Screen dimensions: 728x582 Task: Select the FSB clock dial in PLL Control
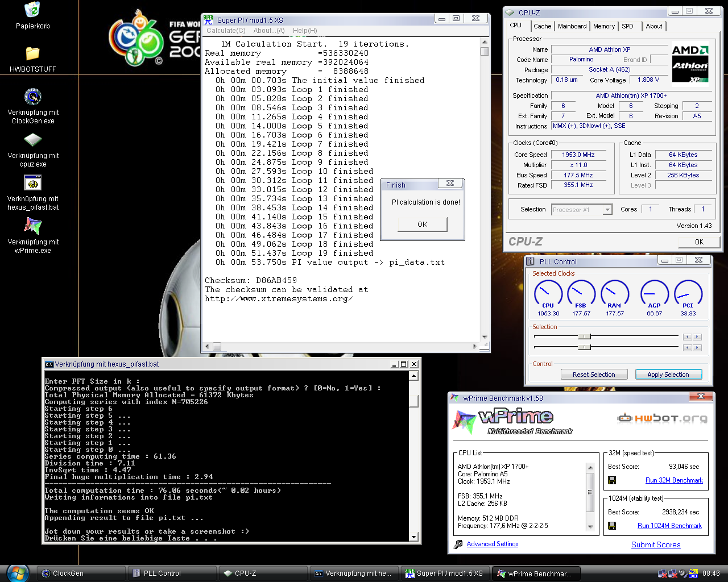pos(581,294)
